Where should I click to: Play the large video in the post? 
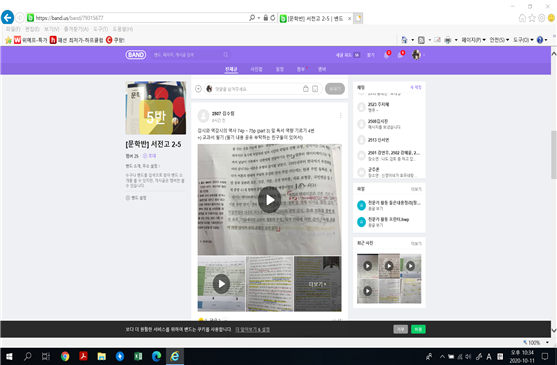(x=269, y=200)
